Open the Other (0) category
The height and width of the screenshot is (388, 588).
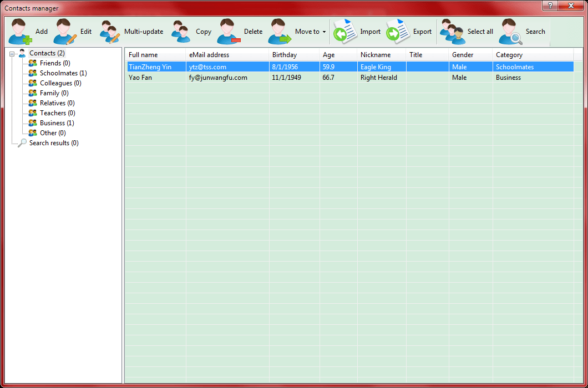53,133
